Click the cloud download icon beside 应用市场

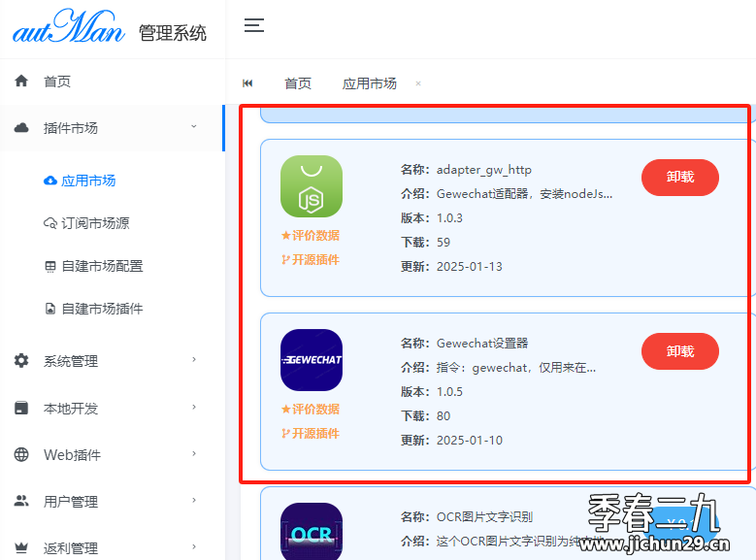[x=50, y=181]
